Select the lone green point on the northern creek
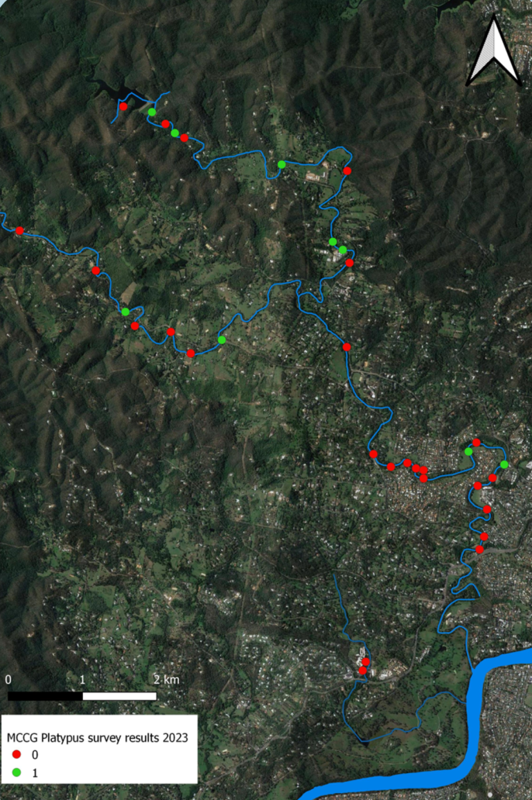 click(281, 164)
